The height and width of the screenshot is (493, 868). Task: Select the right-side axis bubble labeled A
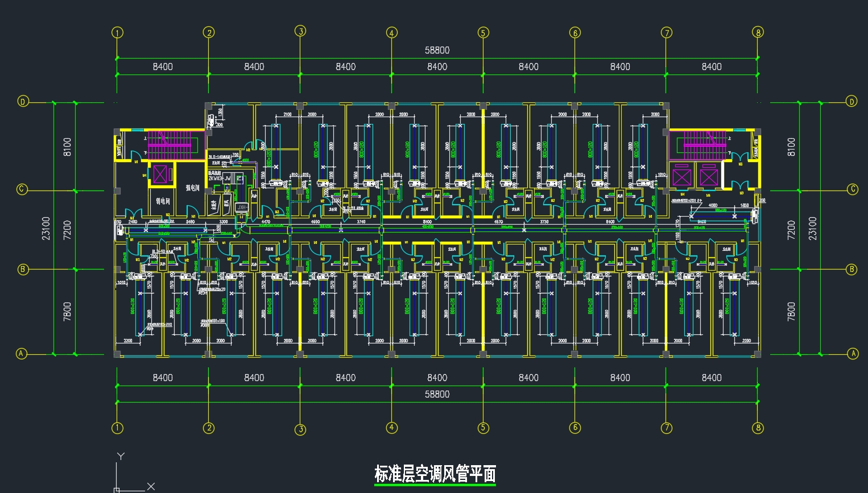(x=853, y=354)
